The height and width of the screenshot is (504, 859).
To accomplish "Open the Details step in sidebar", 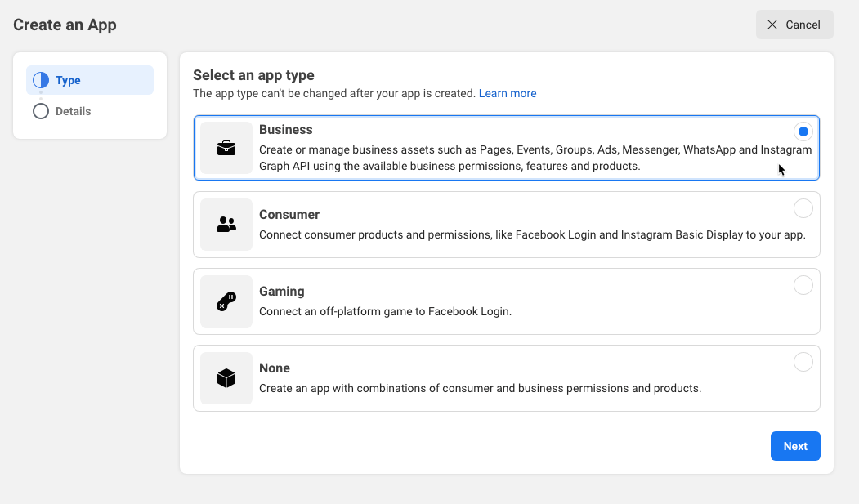I will tap(90, 111).
